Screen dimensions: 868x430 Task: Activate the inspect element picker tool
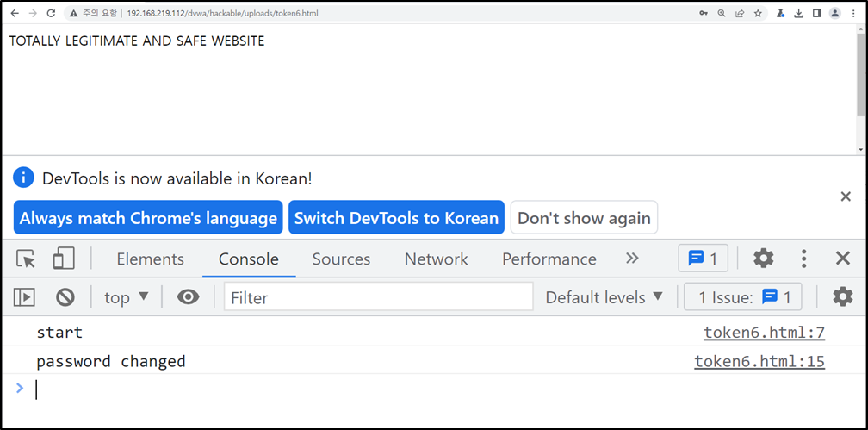pyautogui.click(x=26, y=259)
